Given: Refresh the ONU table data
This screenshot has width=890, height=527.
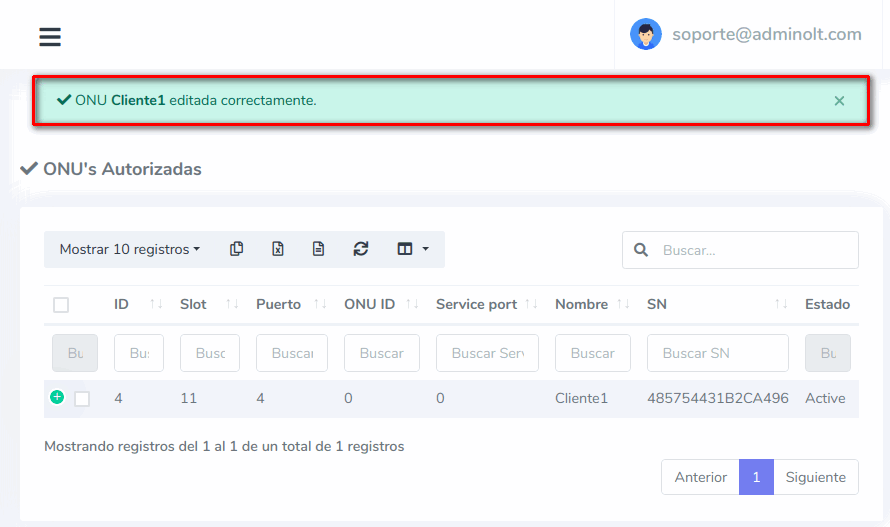Looking at the screenshot, I should pos(361,249).
